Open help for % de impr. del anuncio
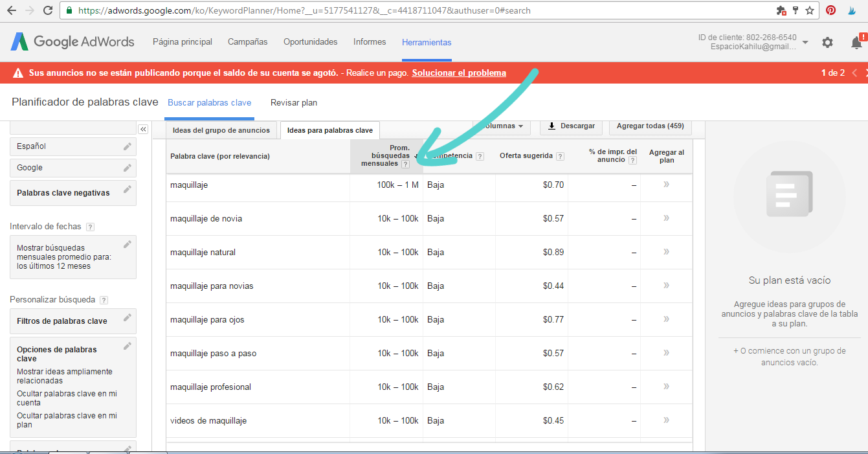Viewport: 868px width, 454px height. tap(632, 161)
